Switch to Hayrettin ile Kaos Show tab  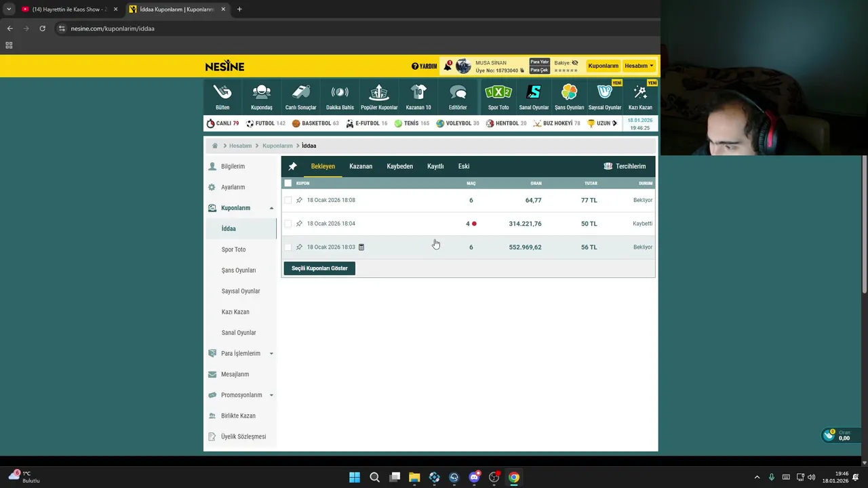point(69,9)
